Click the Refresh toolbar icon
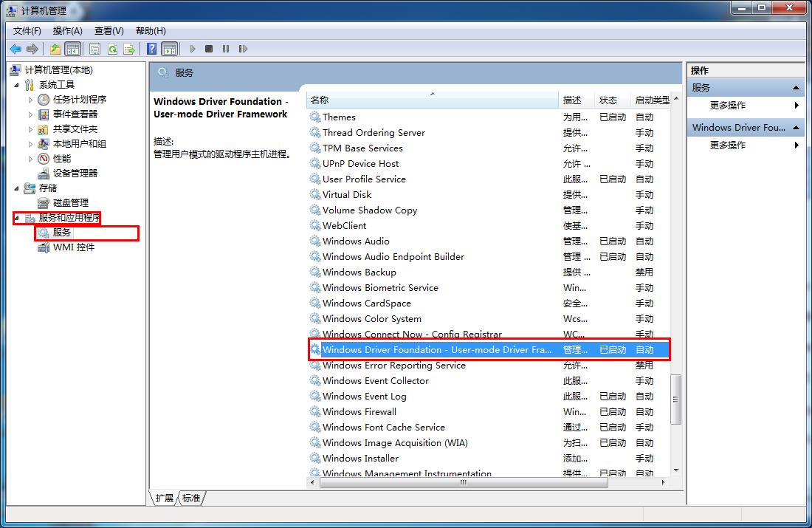Viewport: 812px width, 528px height. click(111, 49)
